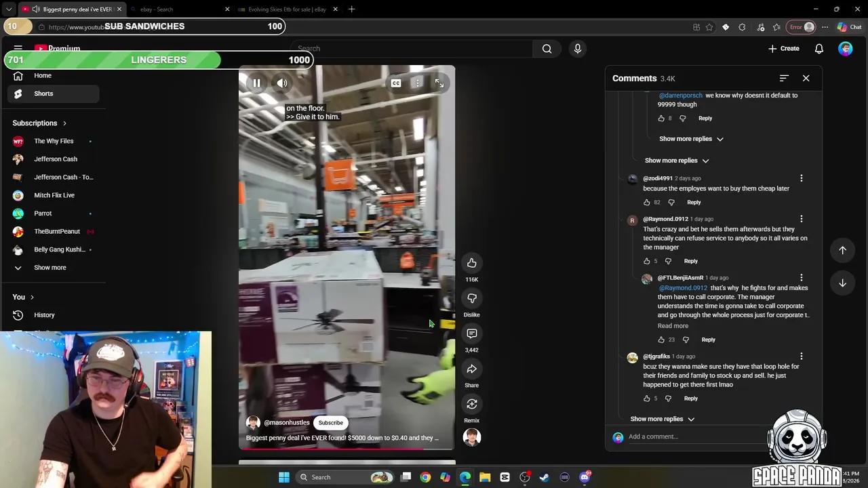Open the tab search dropdown arrow

(x=9, y=9)
